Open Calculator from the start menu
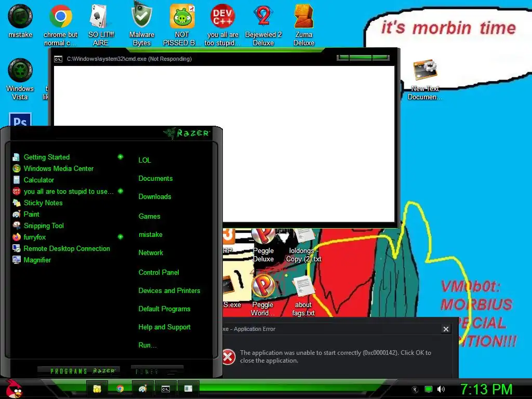This screenshot has width=532, height=399. pos(33,180)
